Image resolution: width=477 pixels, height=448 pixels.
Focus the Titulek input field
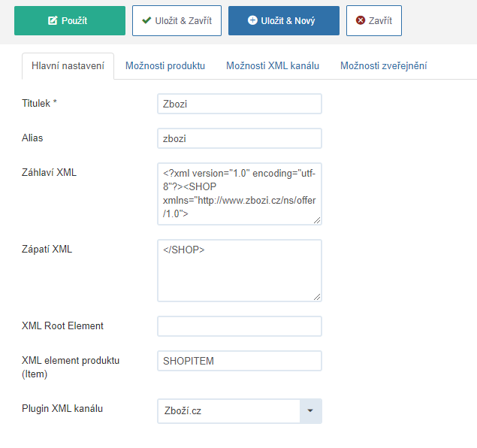240,104
